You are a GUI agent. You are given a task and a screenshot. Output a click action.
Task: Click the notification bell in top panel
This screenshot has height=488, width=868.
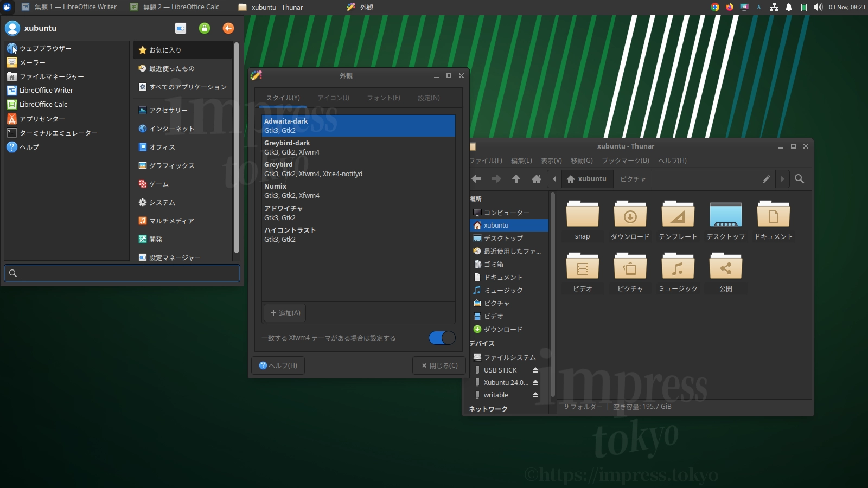(x=789, y=7)
